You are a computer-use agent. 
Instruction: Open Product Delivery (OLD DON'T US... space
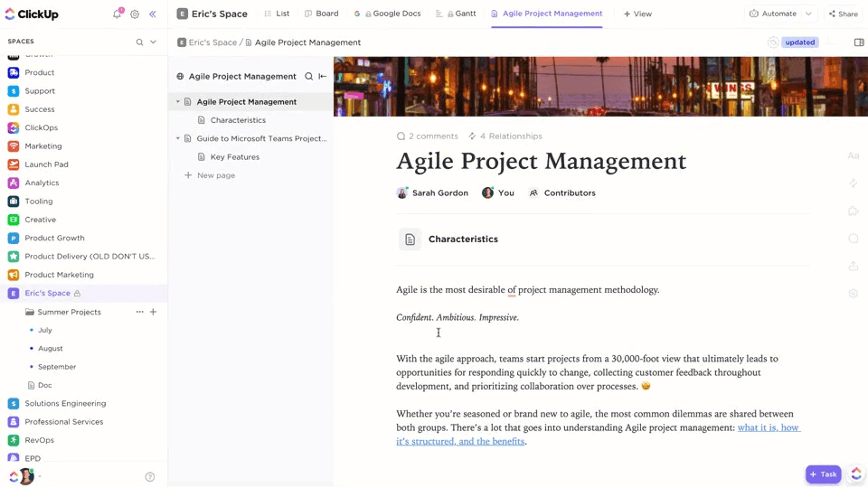90,256
